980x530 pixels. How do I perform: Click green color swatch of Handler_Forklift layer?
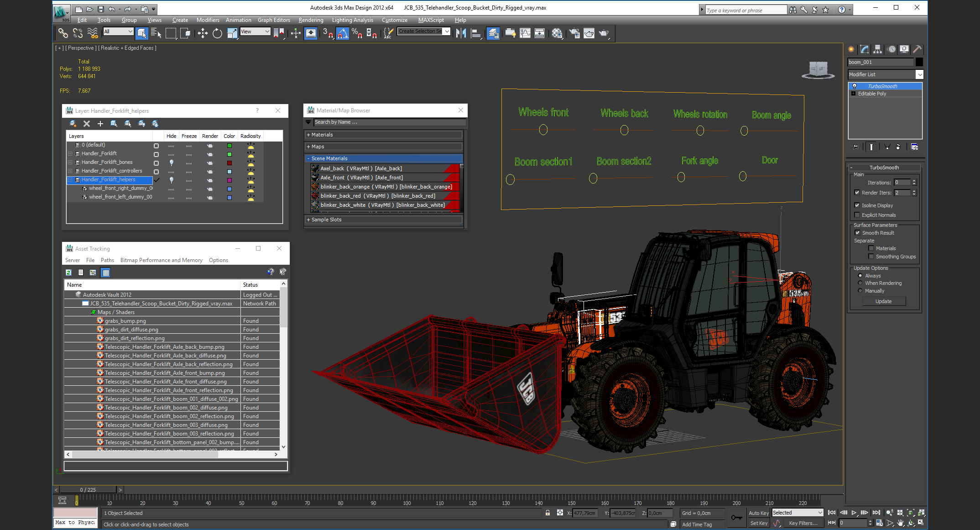pos(229,154)
